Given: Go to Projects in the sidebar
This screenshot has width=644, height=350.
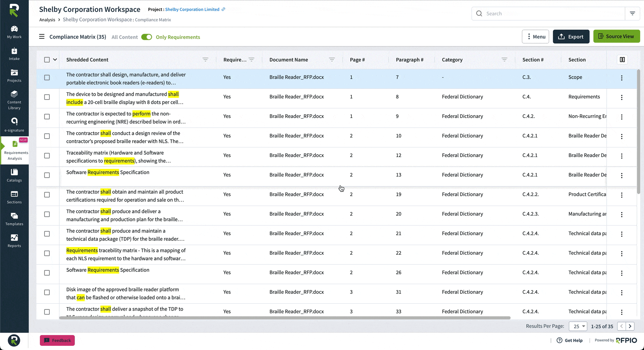Looking at the screenshot, I should pyautogui.click(x=14, y=76).
